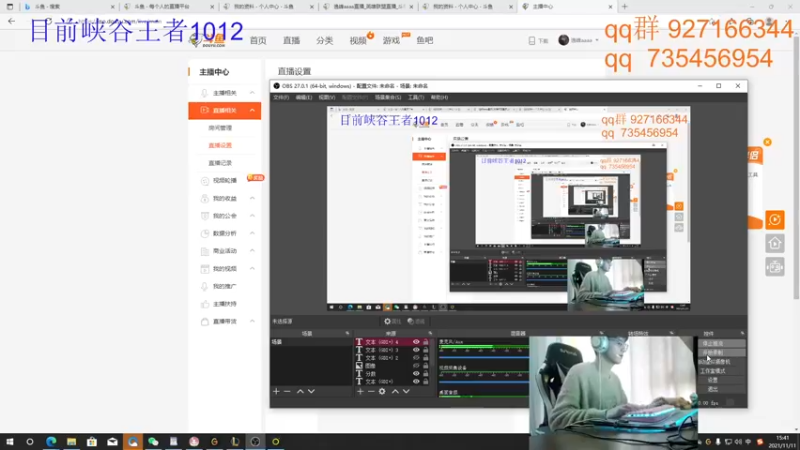Toggle visibility of 图像 source
Screen dimensions: 800x450
(x=416, y=365)
